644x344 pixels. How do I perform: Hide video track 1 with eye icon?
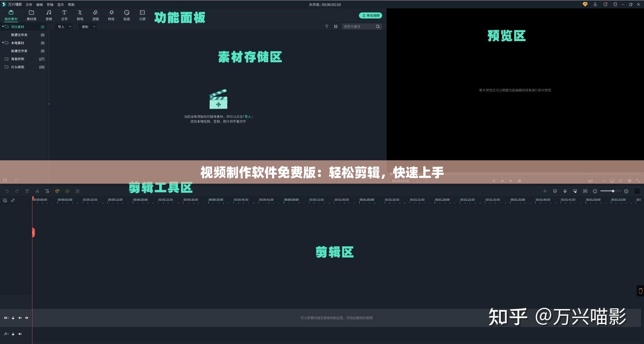pos(27,318)
